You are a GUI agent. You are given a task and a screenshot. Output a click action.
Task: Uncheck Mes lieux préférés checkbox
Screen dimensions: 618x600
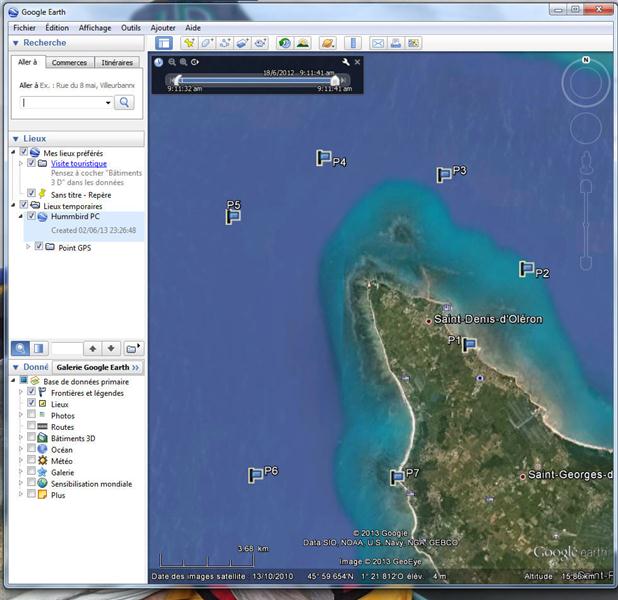[24, 152]
